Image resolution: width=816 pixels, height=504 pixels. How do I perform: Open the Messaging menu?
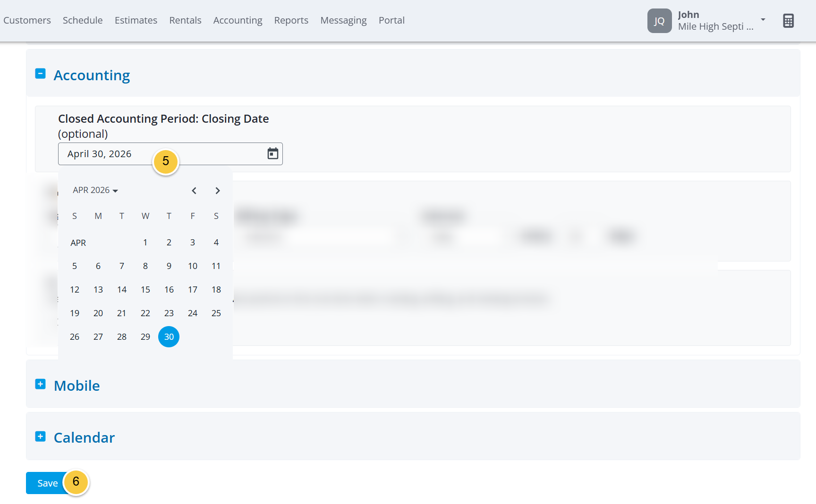coord(343,20)
